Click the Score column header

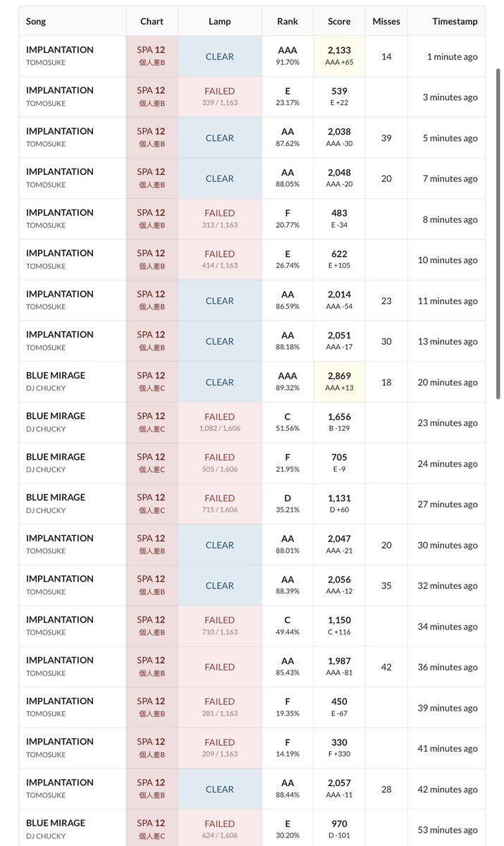[339, 21]
